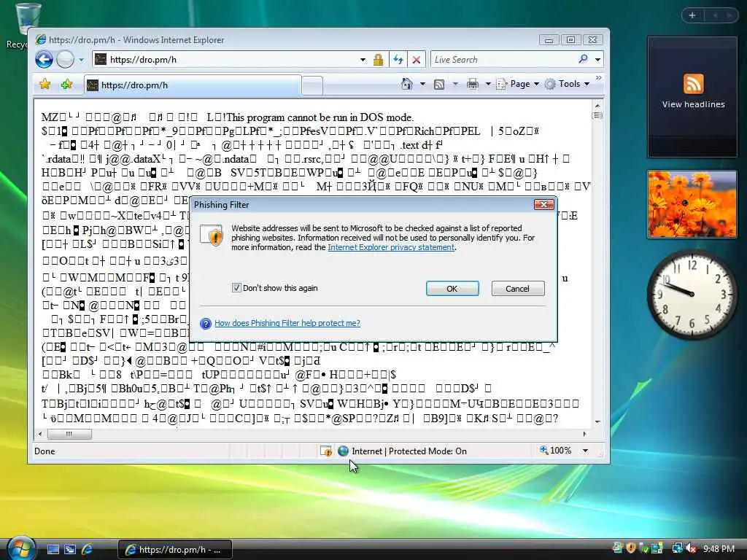Click the security shield tray icon
The width and height of the screenshot is (747, 560).
tap(631, 548)
